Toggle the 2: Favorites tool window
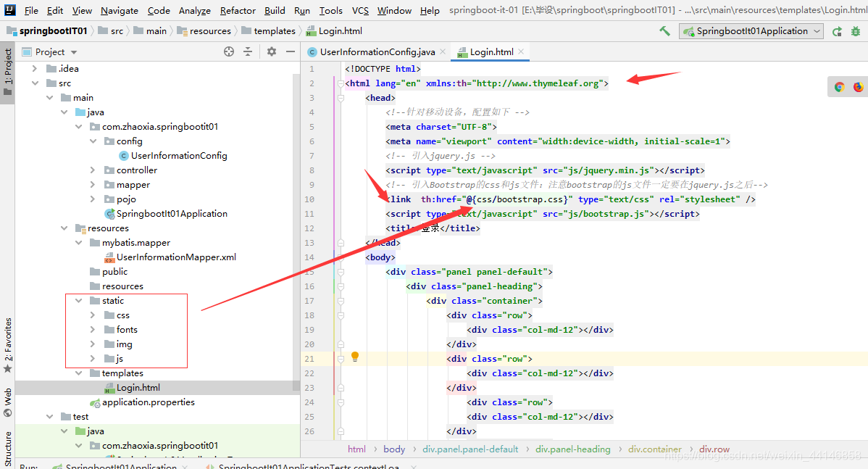 pyautogui.click(x=8, y=344)
